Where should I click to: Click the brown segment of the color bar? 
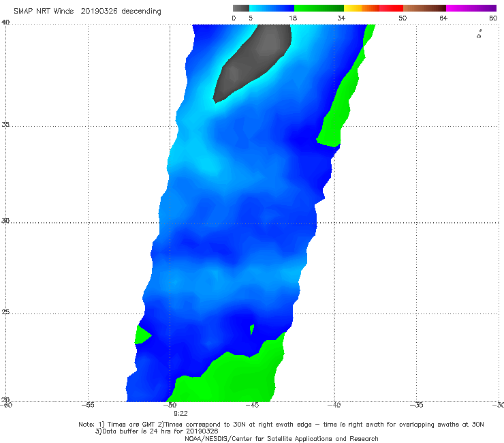coord(424,8)
